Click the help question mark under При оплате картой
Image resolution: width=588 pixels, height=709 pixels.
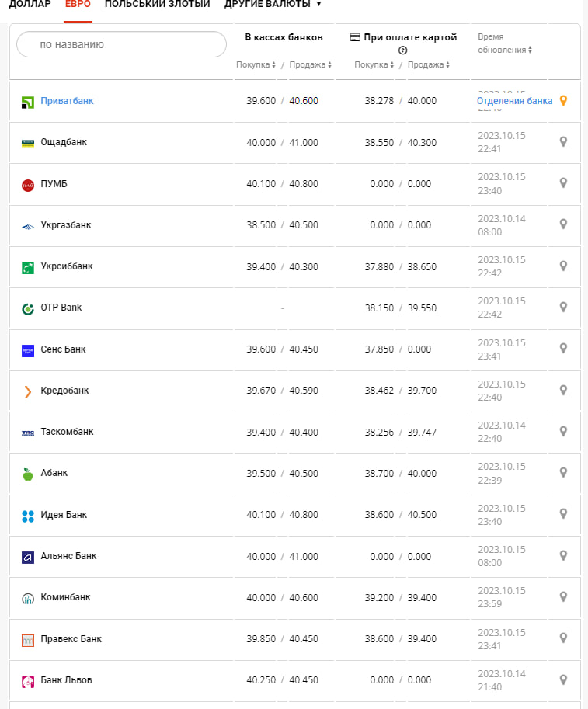(x=403, y=51)
